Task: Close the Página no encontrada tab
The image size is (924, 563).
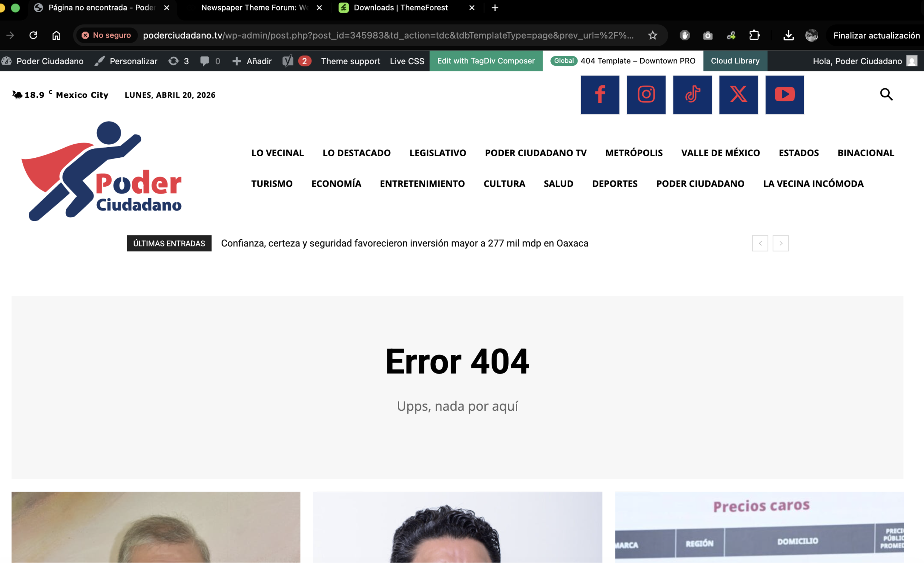Action: (x=166, y=8)
